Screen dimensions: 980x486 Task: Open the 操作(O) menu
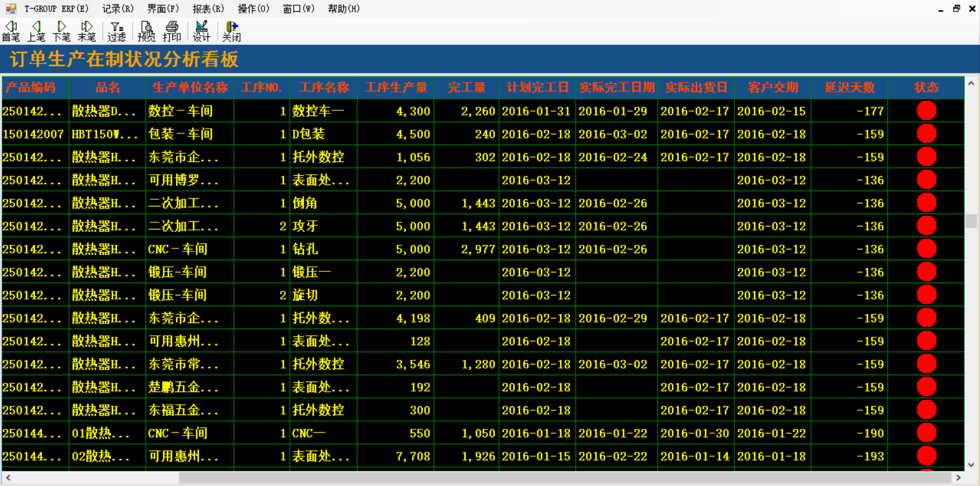pyautogui.click(x=253, y=9)
